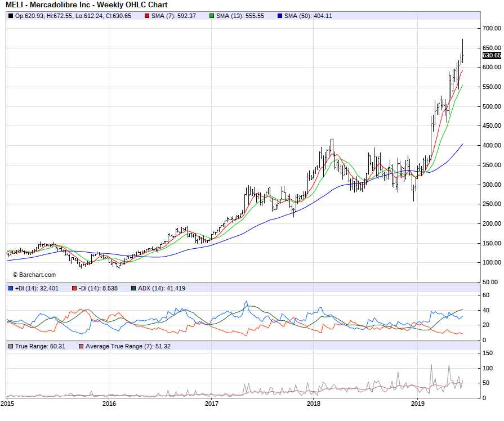Select the 'Op:620.93, Hi:672.55, Lo:612.24, Cl:630.65' readout
This screenshot has height=421, width=504.
point(73,16)
